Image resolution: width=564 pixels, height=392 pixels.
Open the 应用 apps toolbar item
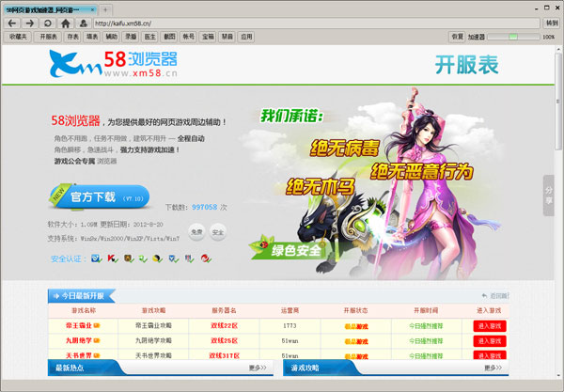[x=246, y=37]
